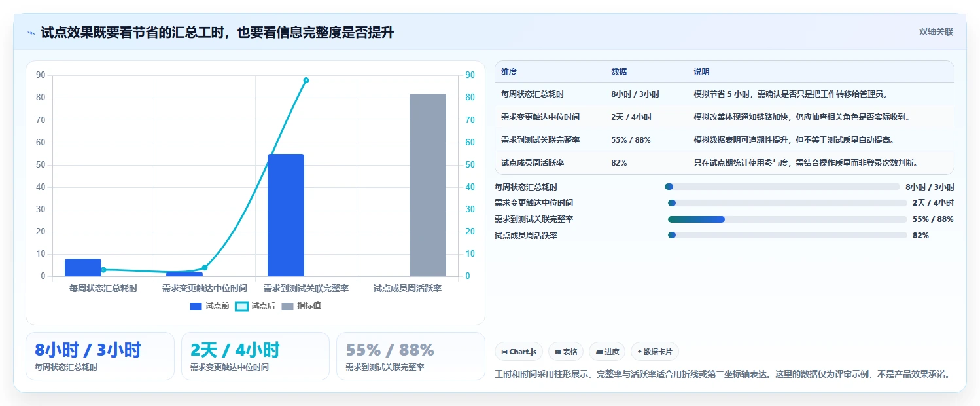Viewport: 980px width, 406px height.
Task: Click 55% / 88% value beside progress bar
Action: 933,219
